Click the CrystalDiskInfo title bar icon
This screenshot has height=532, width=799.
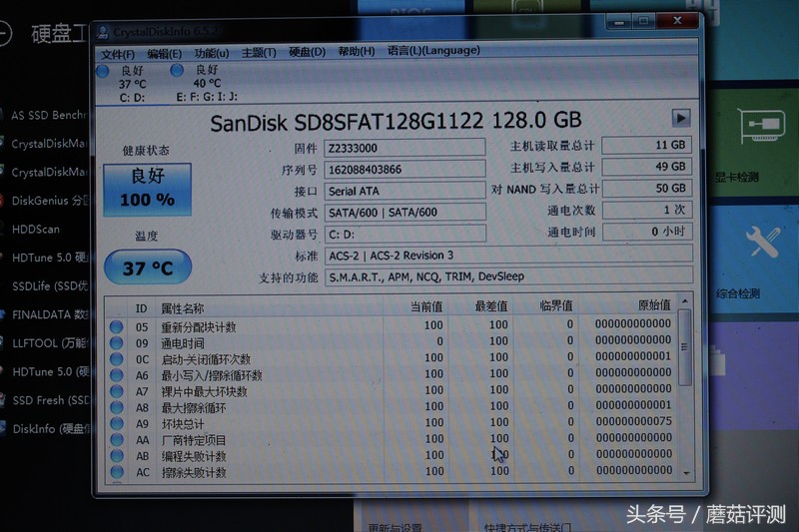tap(103, 32)
